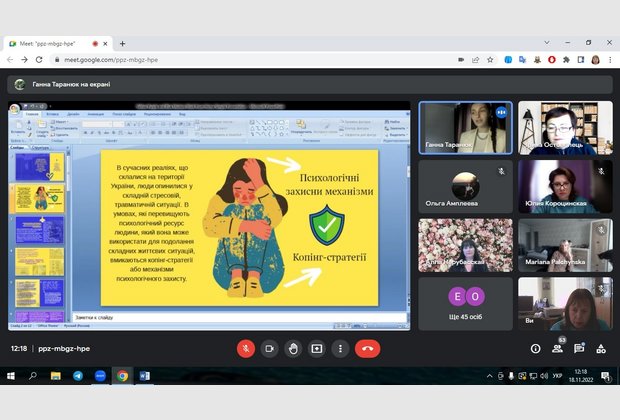Show the participants list icon
The image size is (620, 420).
coord(558,348)
